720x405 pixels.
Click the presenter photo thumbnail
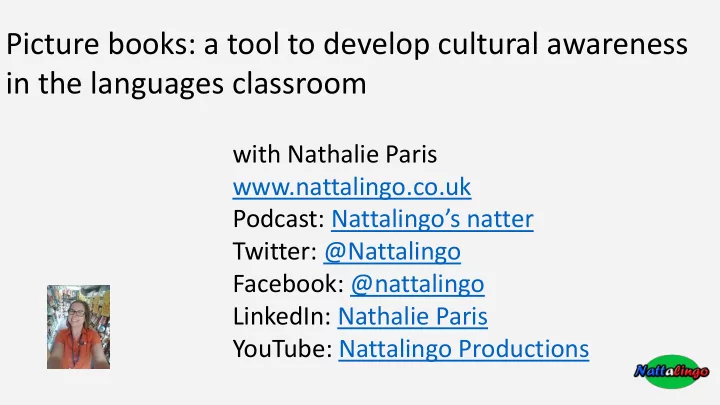[79, 327]
